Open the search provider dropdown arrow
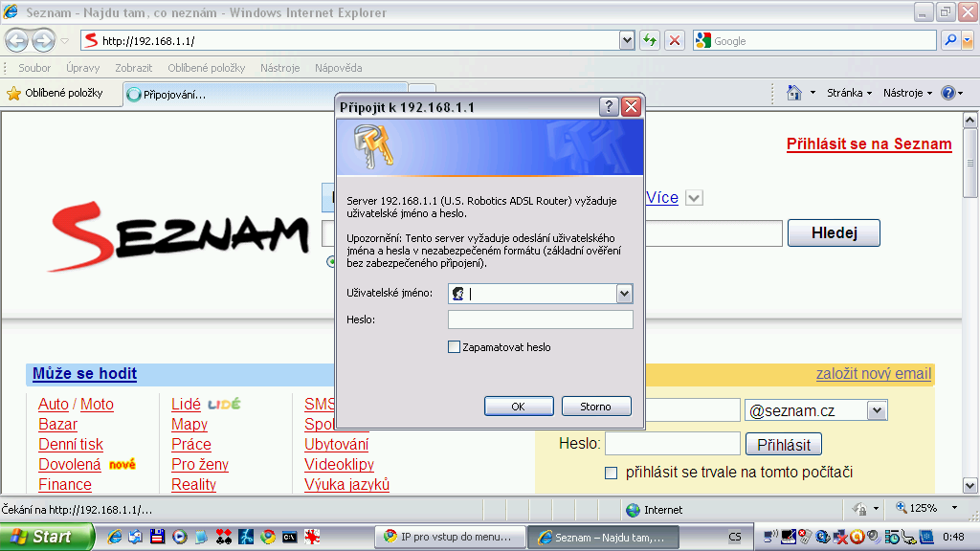980x551 pixels. [x=968, y=40]
